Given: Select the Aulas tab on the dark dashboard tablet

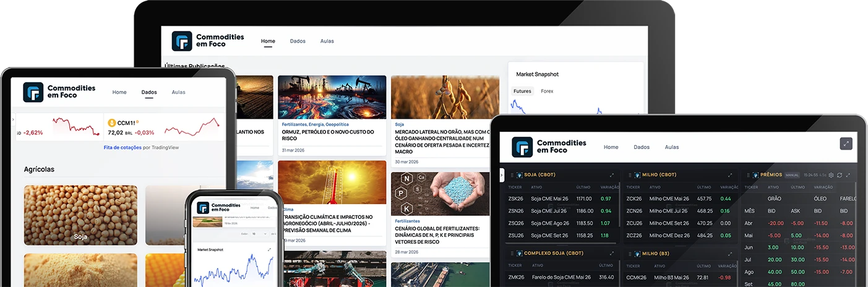Looking at the screenshot, I should (672, 147).
